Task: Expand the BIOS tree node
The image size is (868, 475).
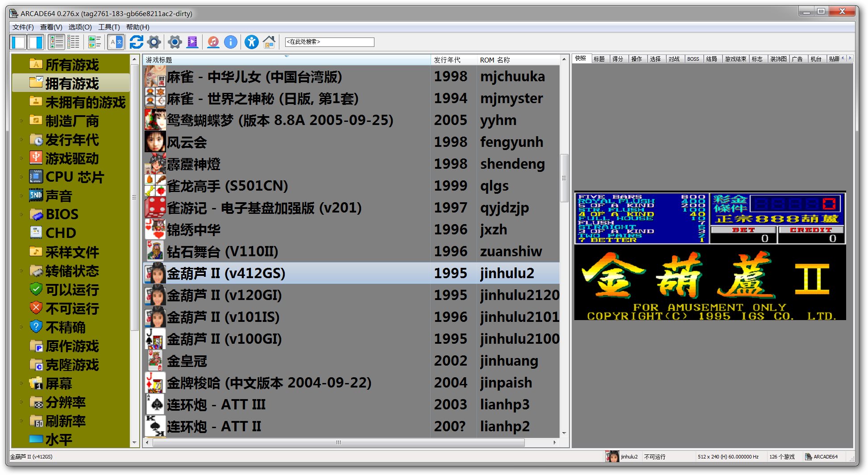Action: point(21,214)
